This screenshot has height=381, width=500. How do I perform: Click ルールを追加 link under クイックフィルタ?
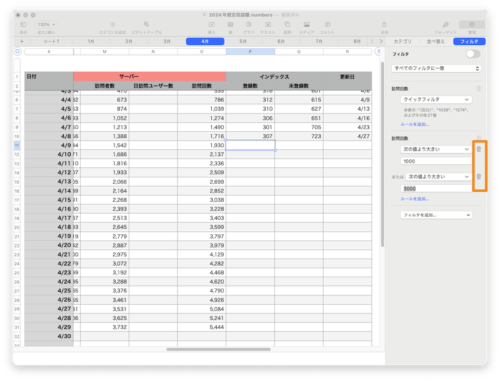(415, 124)
